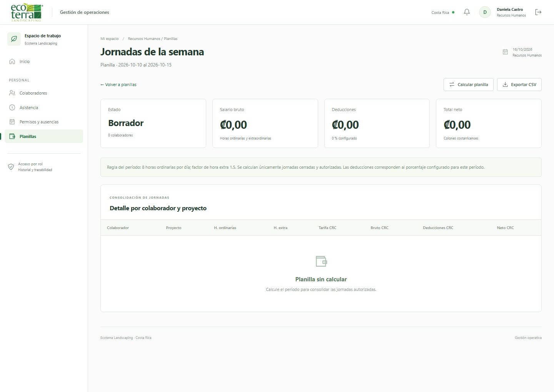Click the Proyecto column header

coord(174,228)
